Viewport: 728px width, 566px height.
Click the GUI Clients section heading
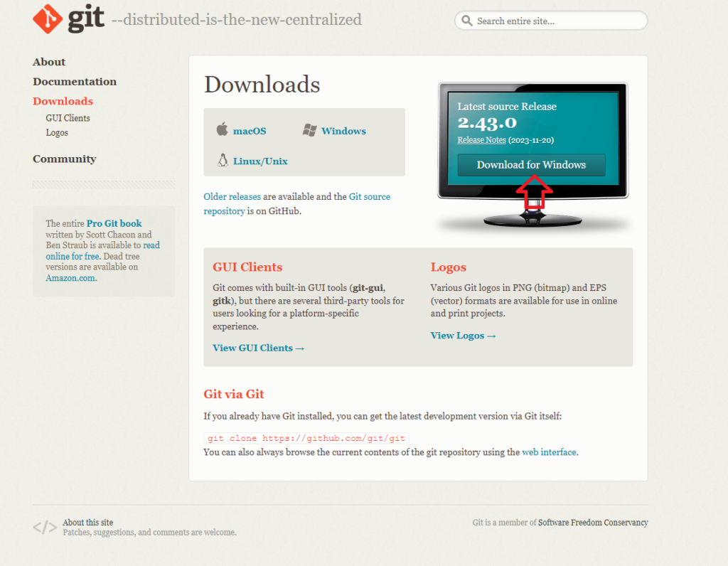pyautogui.click(x=247, y=267)
